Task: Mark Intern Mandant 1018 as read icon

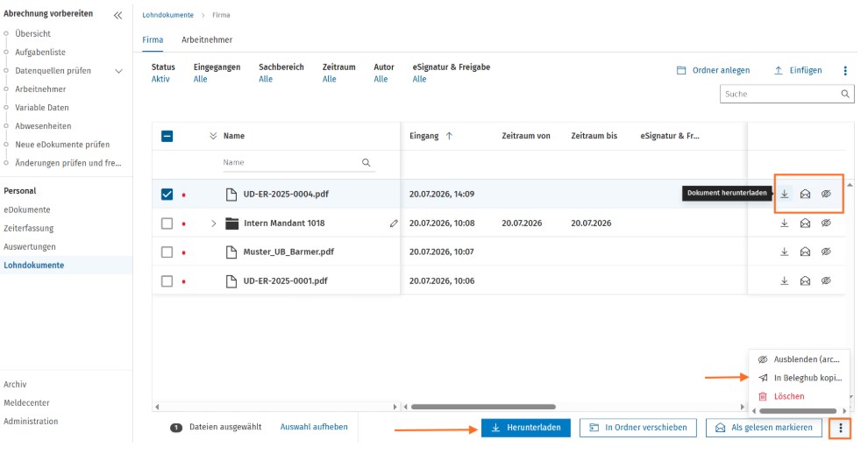Action: tap(805, 223)
